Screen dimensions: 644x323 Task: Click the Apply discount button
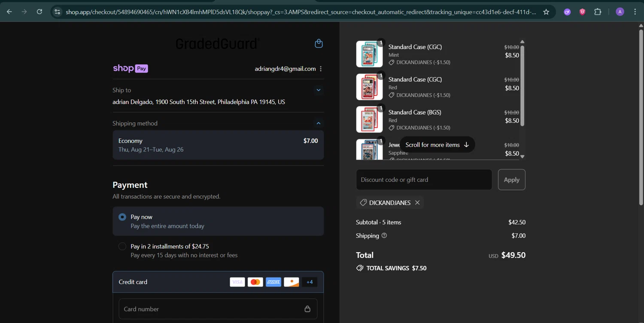(511, 180)
